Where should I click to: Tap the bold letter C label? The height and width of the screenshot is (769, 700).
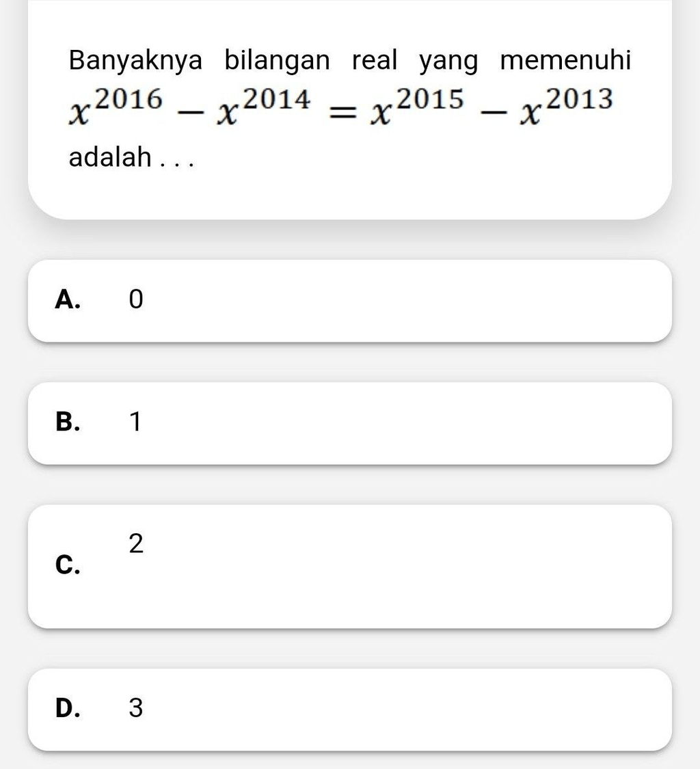(x=68, y=564)
